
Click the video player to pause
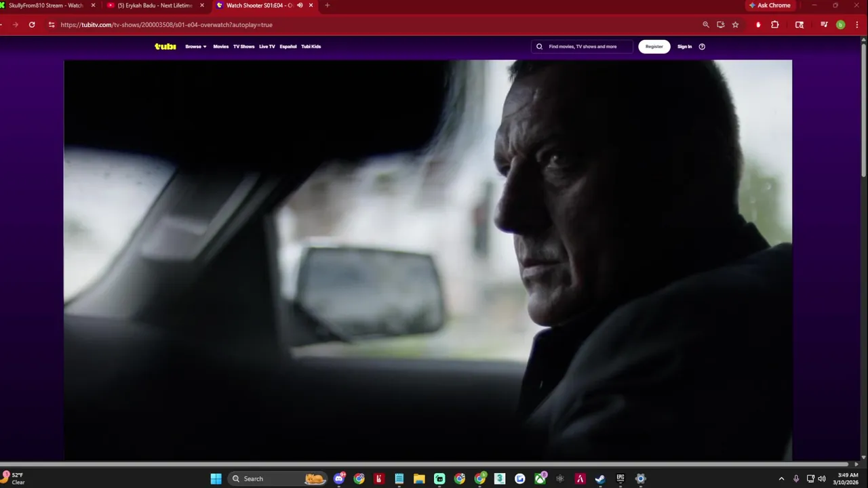(x=428, y=260)
